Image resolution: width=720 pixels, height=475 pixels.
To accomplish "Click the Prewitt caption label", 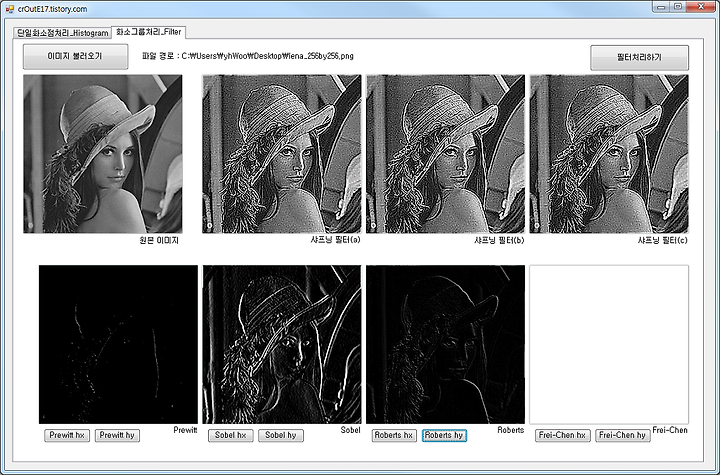I will (x=186, y=430).
